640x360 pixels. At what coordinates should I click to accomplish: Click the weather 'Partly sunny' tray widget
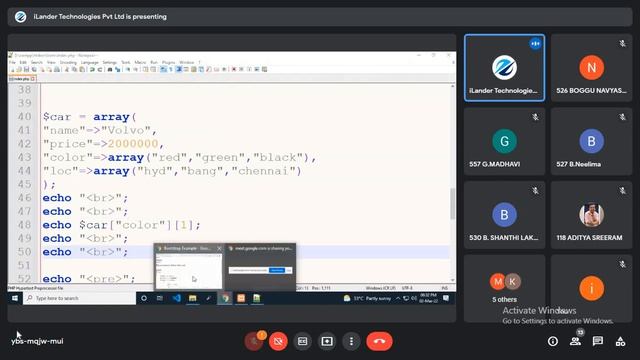point(367,298)
